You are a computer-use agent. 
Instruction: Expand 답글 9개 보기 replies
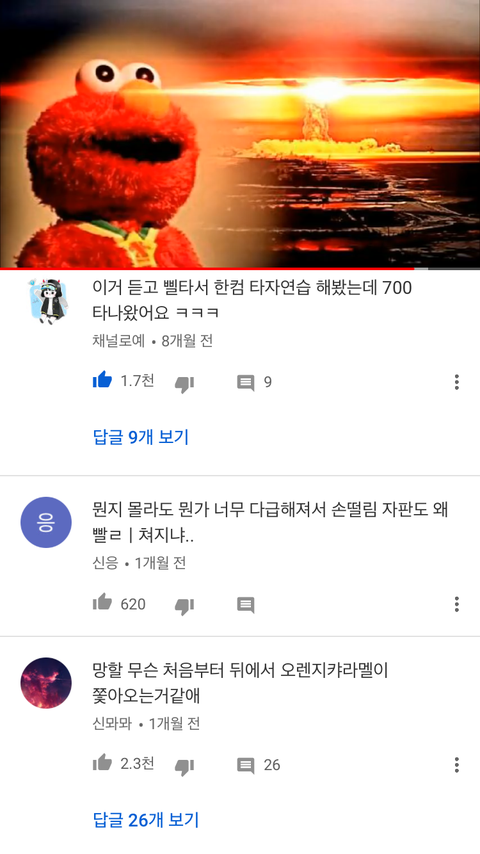(141, 437)
